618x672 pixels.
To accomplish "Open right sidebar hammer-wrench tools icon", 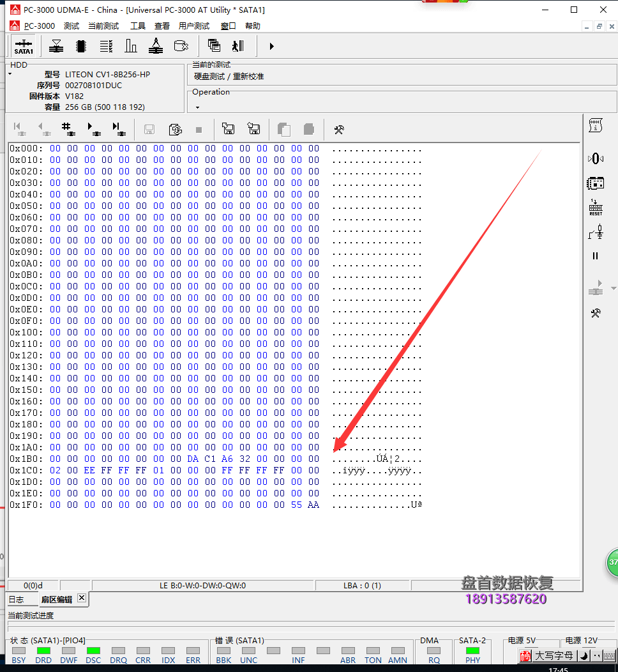I will tap(596, 313).
